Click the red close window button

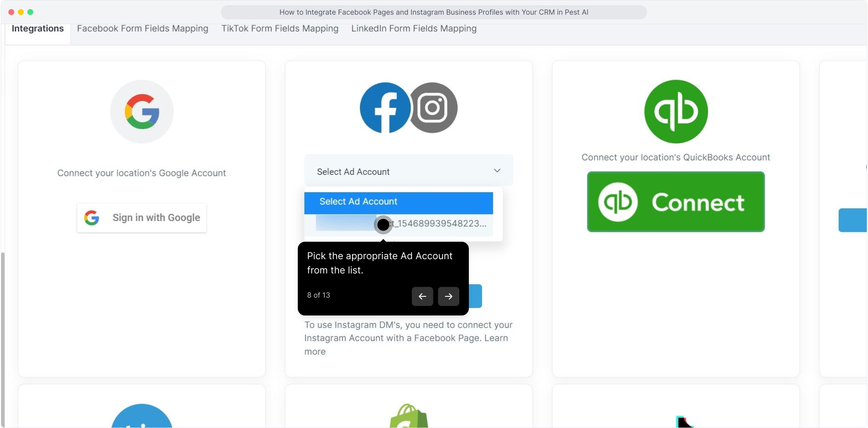(x=11, y=12)
